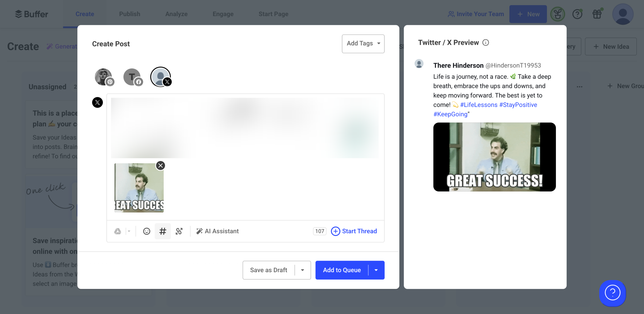Screen dimensions: 644x314
Task: Deselect the Twitter X channel avatar
Action: tap(160, 77)
